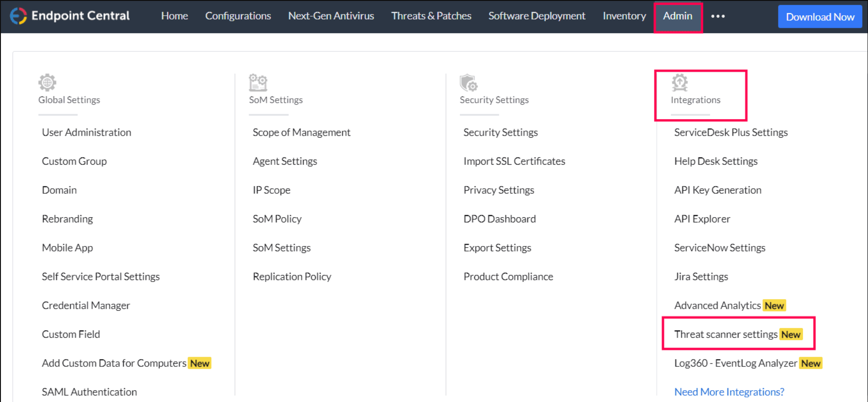Switch to the Inventory tab
This screenshot has height=402, width=868.
624,16
